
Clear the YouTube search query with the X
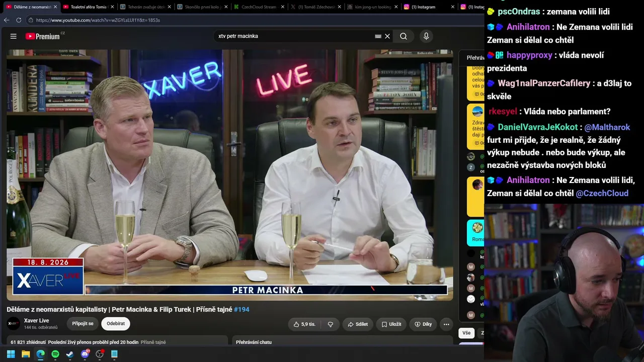point(387,36)
